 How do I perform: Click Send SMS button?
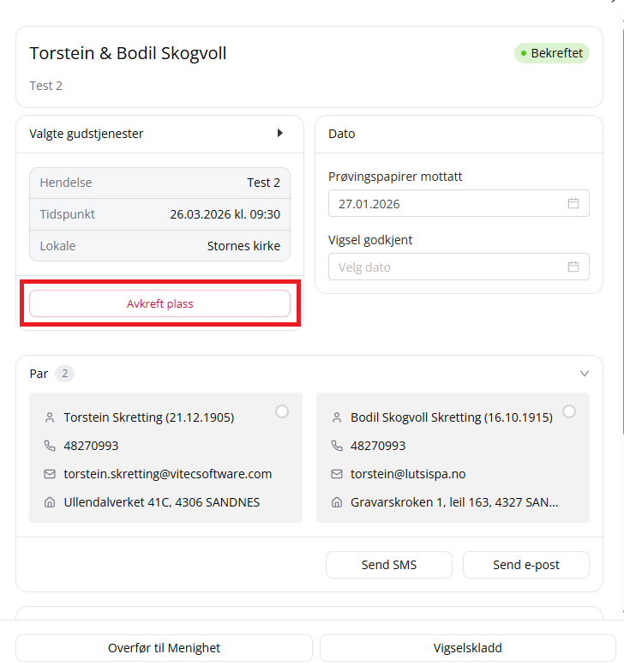389,565
